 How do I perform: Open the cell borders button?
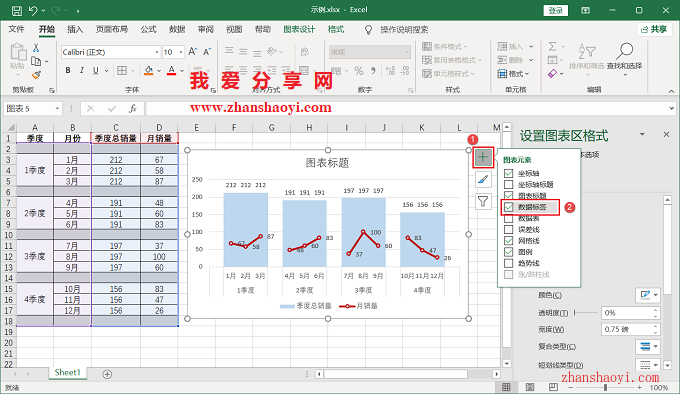(x=122, y=70)
